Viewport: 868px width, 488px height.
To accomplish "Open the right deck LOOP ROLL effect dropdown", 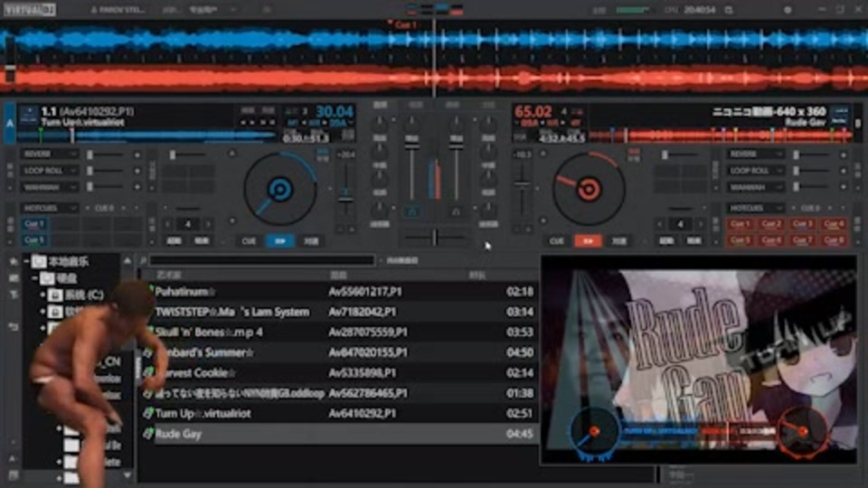I will click(x=755, y=171).
